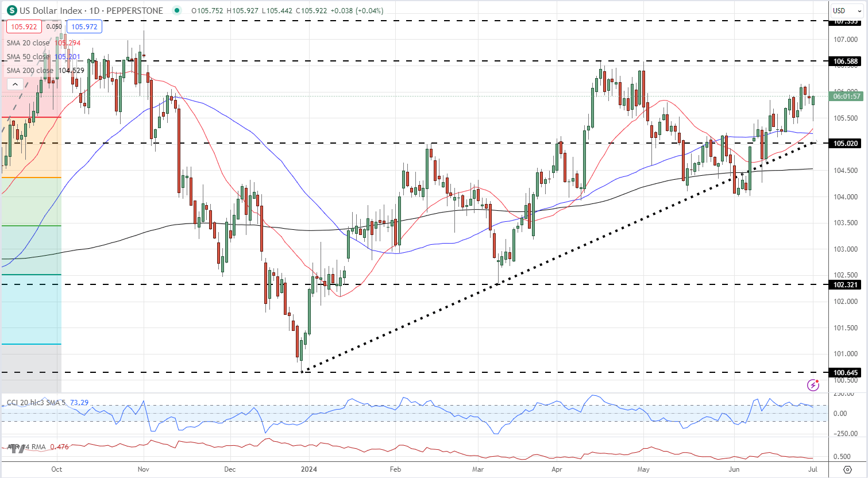Screen dimensions: 868x478
Task: Click the green market status indicator
Action: pos(176,10)
